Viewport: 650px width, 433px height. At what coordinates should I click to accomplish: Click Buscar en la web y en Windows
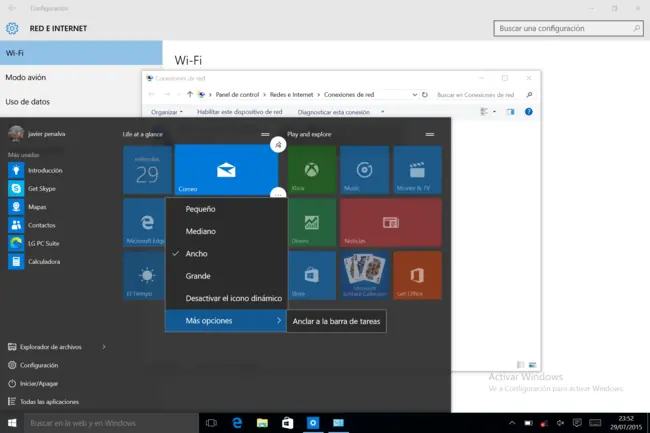point(112,423)
